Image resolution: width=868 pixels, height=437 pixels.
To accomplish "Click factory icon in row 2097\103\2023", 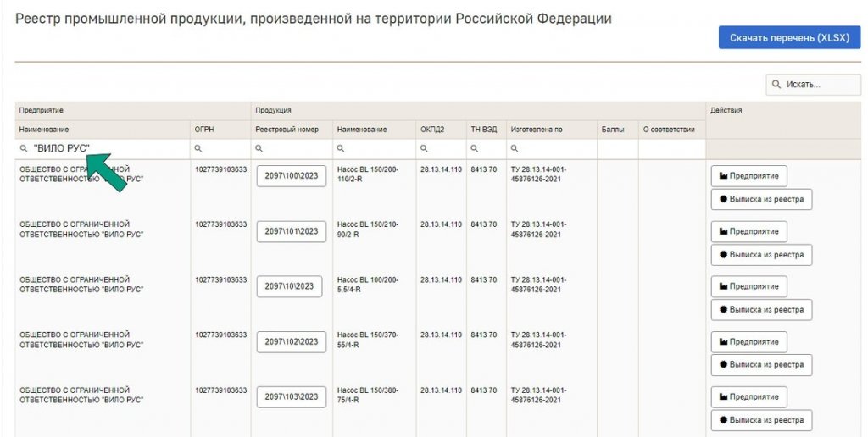I will 723,396.
